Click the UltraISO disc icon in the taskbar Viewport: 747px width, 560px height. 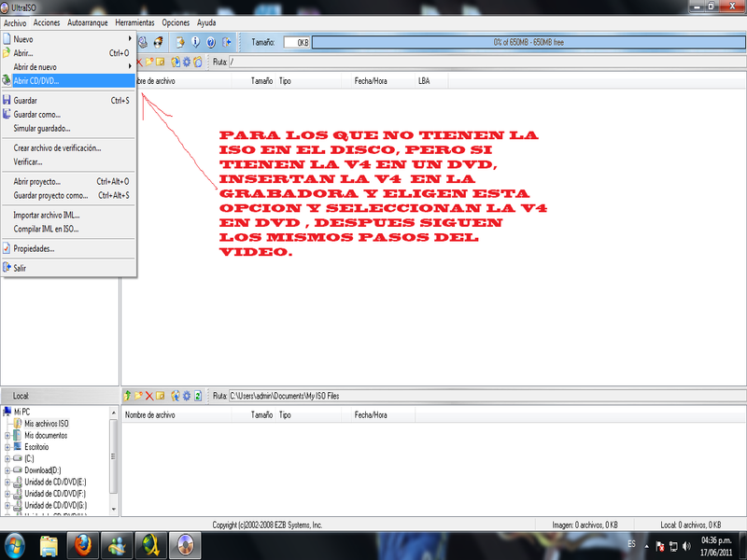point(185,546)
